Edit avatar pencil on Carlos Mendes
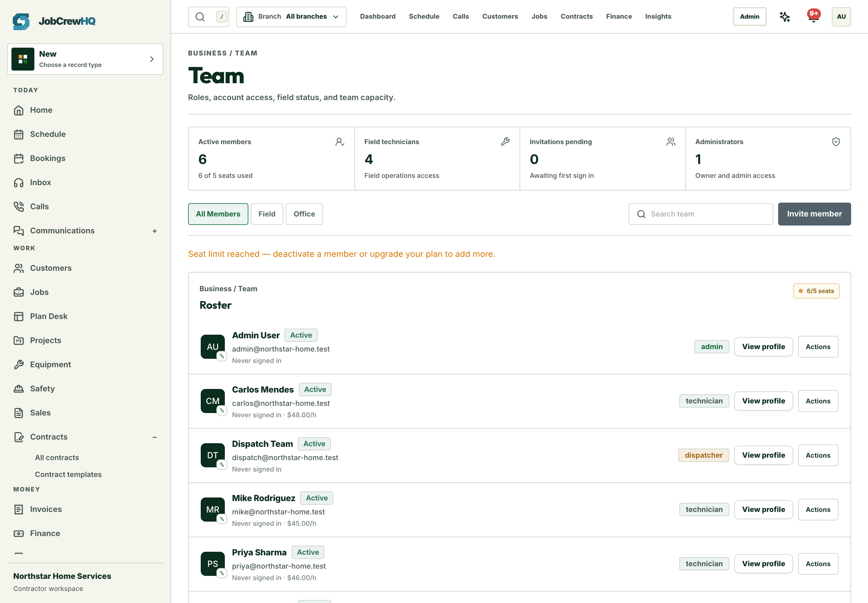The width and height of the screenshot is (868, 603). pos(222,410)
